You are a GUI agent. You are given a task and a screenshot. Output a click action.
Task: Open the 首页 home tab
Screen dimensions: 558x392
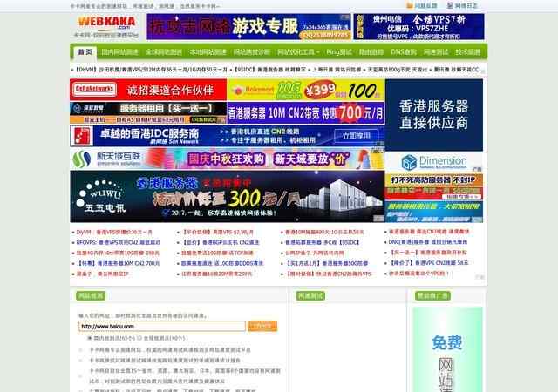point(85,52)
